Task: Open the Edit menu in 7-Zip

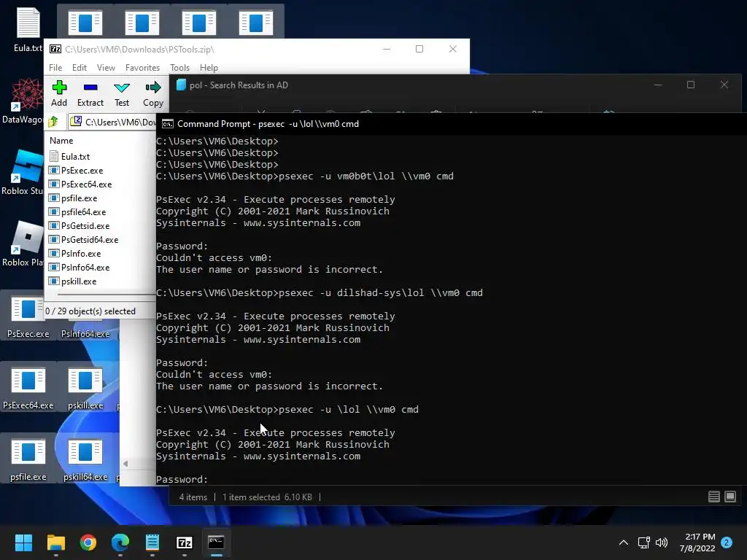Action: [79, 68]
